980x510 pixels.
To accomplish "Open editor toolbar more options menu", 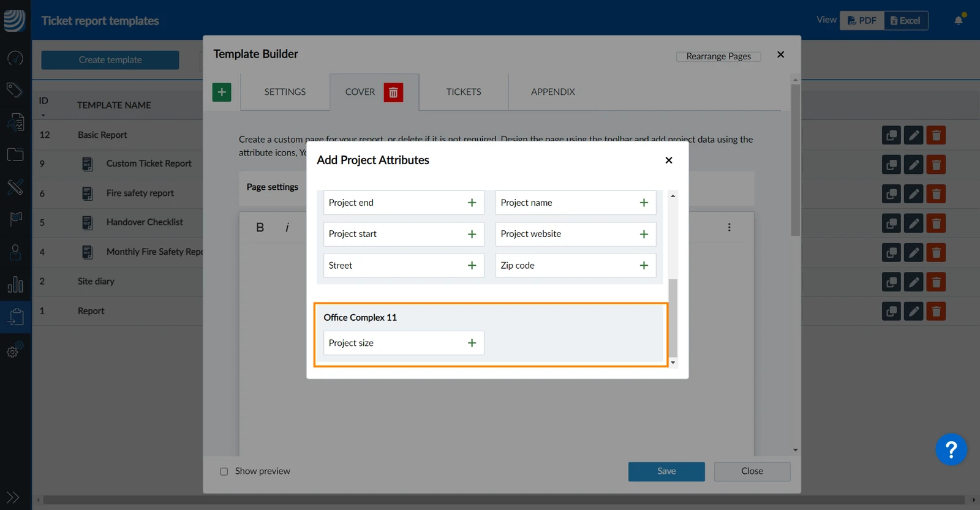I will [x=729, y=227].
